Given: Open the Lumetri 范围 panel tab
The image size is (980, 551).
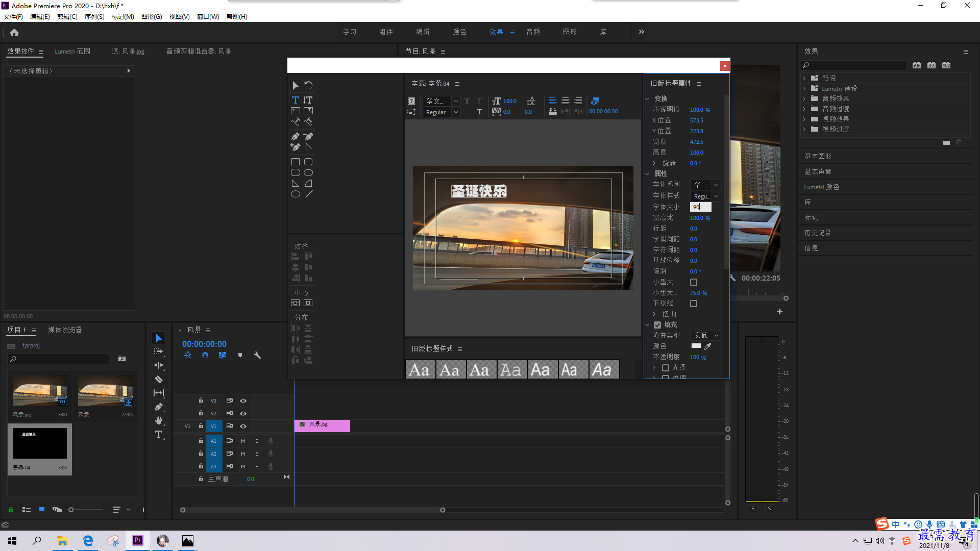Looking at the screenshot, I should [72, 51].
